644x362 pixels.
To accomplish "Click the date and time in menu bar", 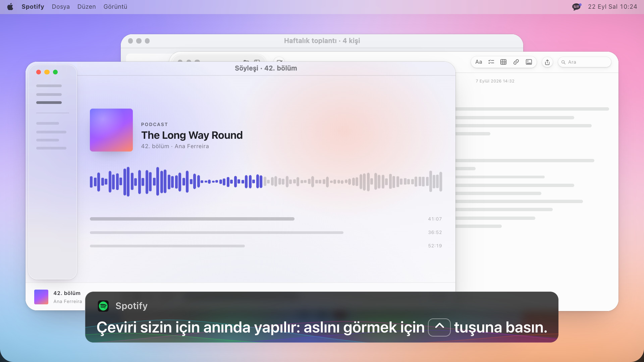I will coord(612,7).
